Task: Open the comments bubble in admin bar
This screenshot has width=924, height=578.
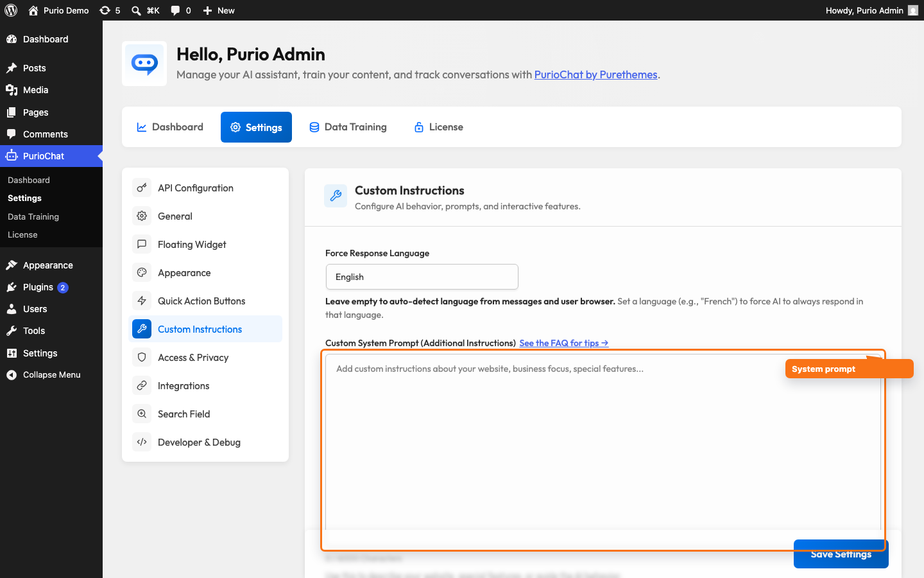Action: pyautogui.click(x=175, y=10)
